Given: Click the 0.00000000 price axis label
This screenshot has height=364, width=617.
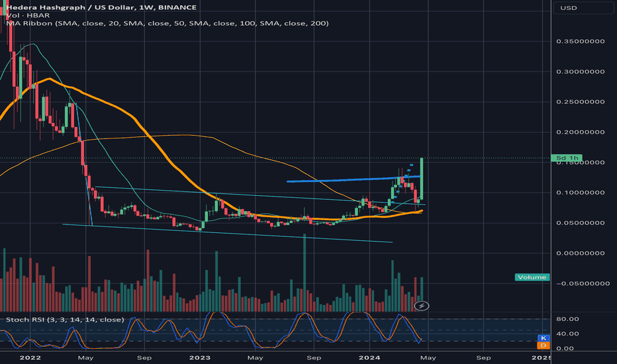Looking at the screenshot, I should click(581, 253).
